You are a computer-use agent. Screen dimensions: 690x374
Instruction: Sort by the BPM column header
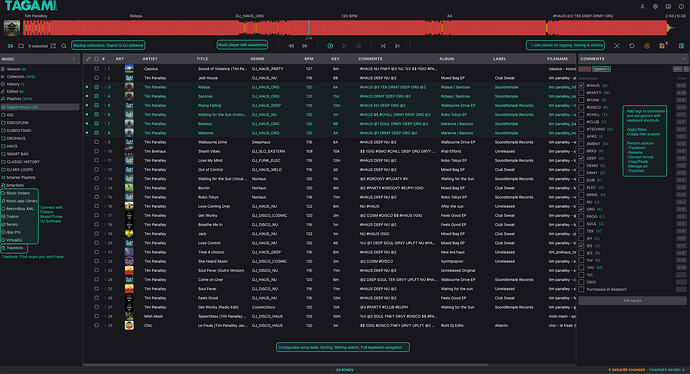[x=309, y=59]
